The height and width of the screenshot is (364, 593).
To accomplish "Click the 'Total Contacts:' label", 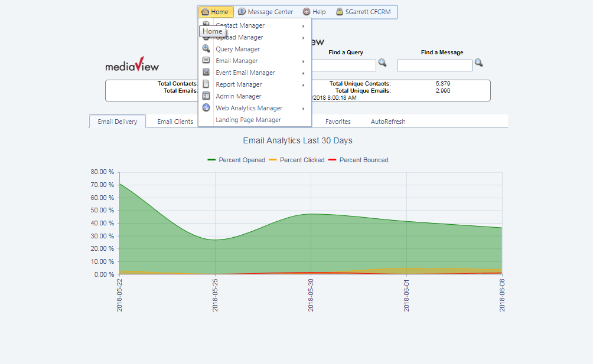I will [178, 83].
